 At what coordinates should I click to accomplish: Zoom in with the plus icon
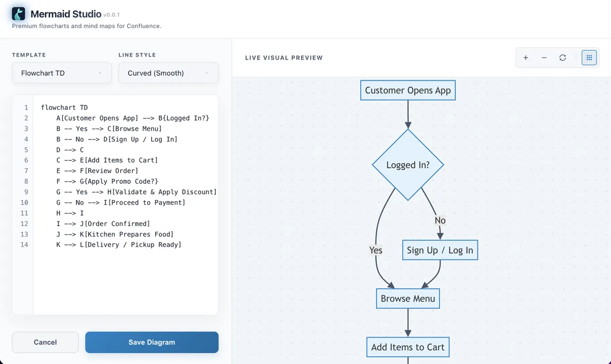tap(525, 58)
